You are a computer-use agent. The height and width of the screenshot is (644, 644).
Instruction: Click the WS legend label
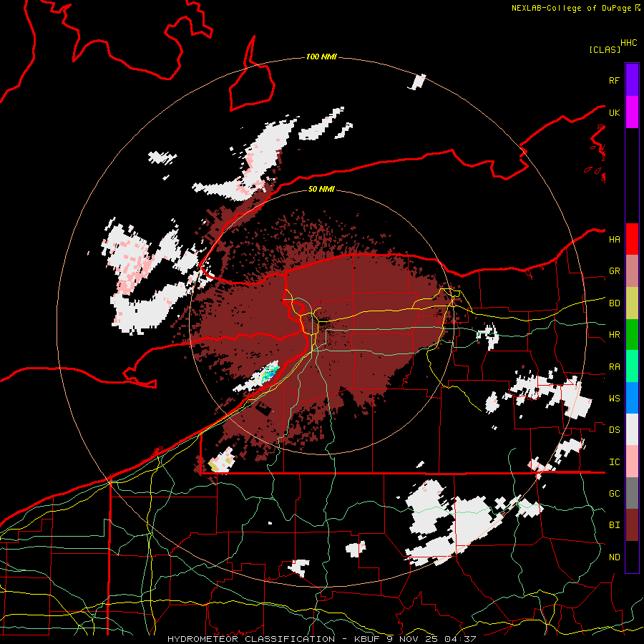click(614, 398)
